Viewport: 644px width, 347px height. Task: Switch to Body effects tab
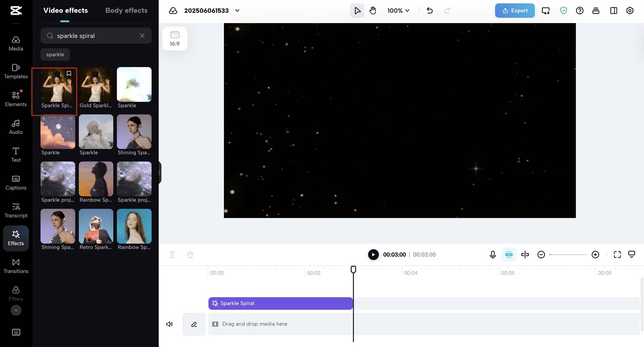click(x=126, y=11)
